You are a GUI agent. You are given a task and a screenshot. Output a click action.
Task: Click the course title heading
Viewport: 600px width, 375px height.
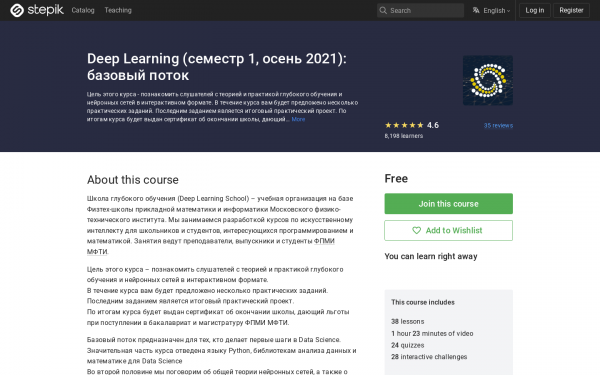(217, 67)
